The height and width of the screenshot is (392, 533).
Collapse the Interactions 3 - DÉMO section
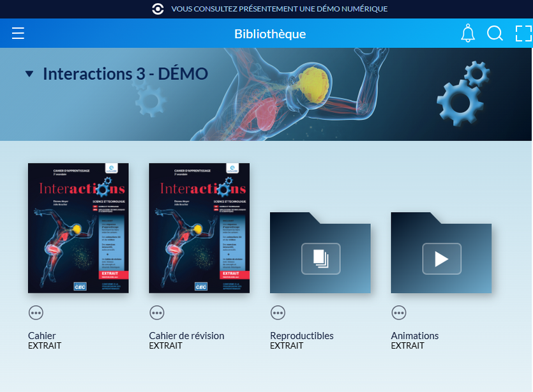point(29,74)
